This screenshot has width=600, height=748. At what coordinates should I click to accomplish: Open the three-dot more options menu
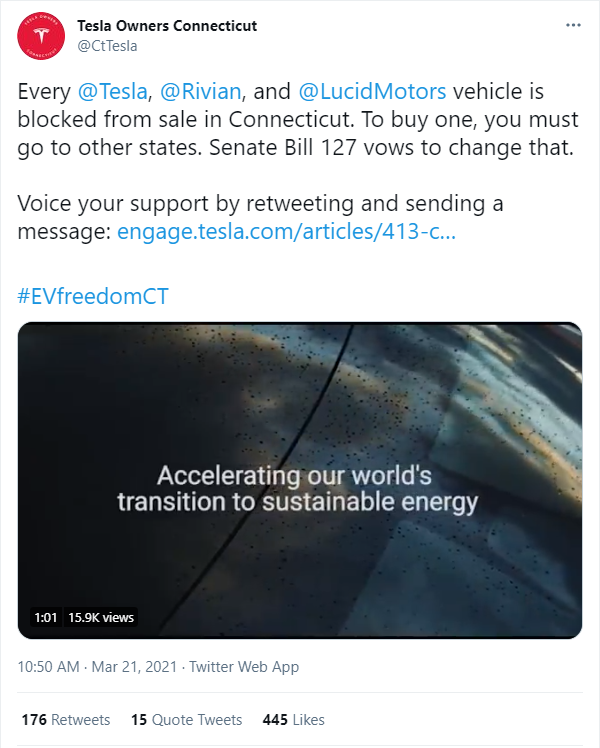tap(573, 25)
